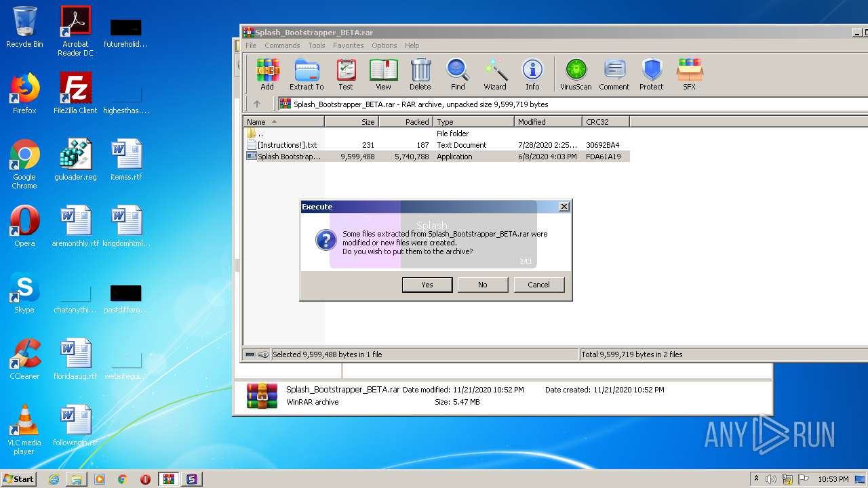Open Internet Explorer from taskbar
The image size is (868, 488).
tap(54, 479)
